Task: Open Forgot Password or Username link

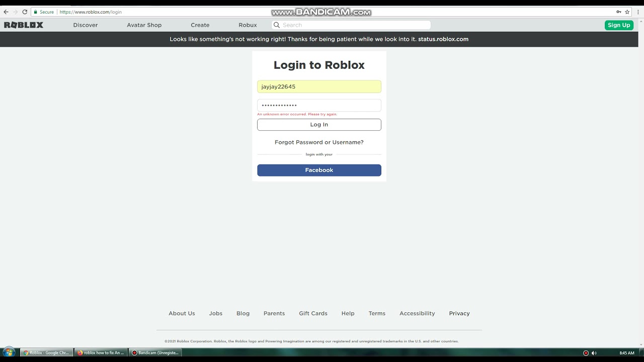Action: (319, 142)
